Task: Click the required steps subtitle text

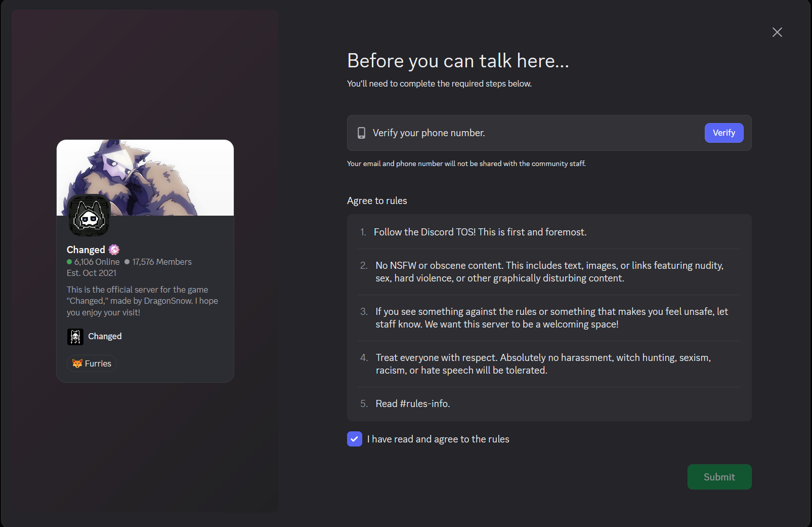Action: click(x=439, y=84)
